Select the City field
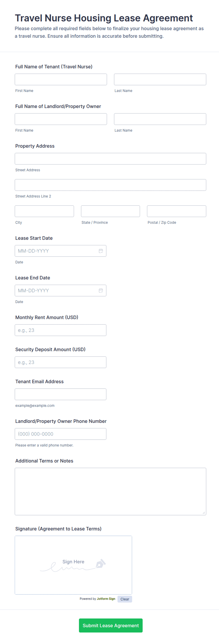Viewport: 219px width, 644px height. [x=44, y=211]
